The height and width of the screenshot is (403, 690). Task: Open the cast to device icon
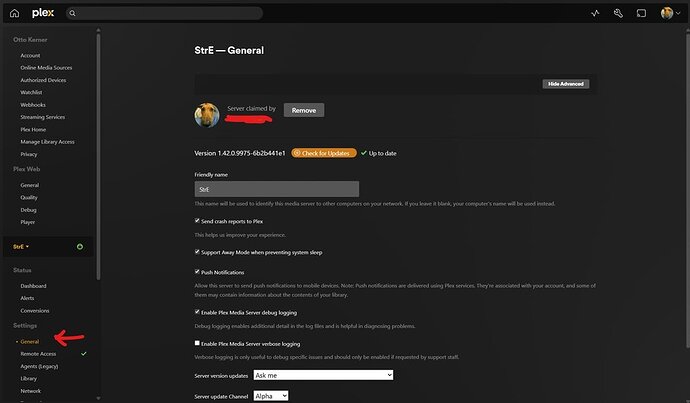click(642, 13)
